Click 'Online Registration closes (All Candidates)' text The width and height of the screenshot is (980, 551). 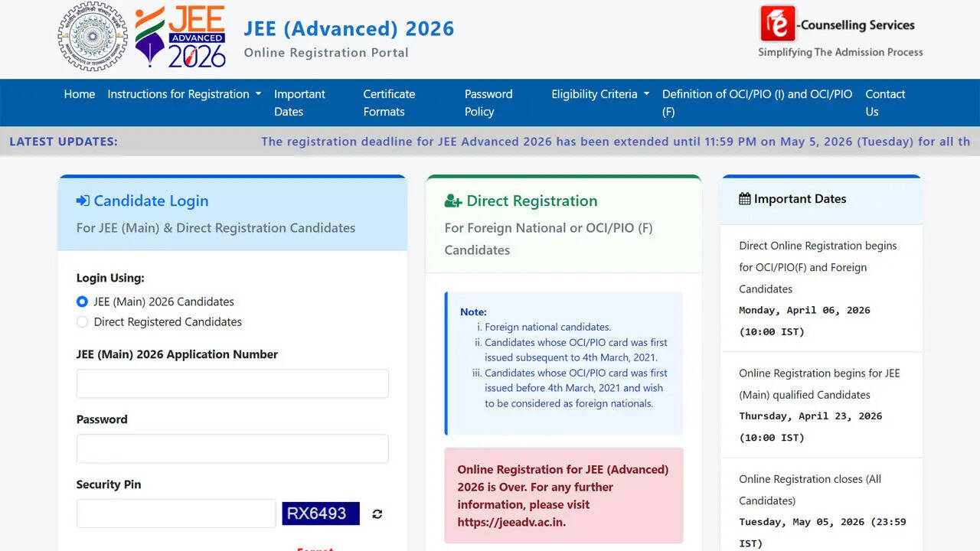coord(810,490)
